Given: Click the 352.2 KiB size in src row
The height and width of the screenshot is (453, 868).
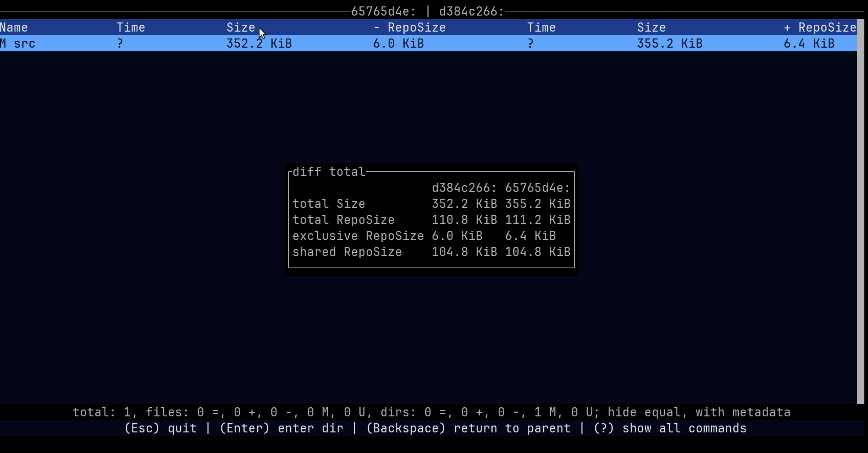Looking at the screenshot, I should coord(259,44).
